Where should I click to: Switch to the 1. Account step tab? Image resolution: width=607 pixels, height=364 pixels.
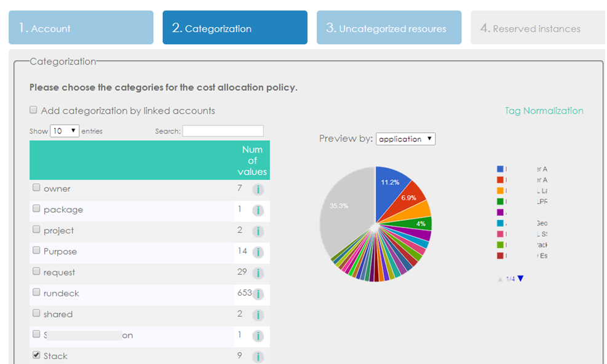click(81, 28)
